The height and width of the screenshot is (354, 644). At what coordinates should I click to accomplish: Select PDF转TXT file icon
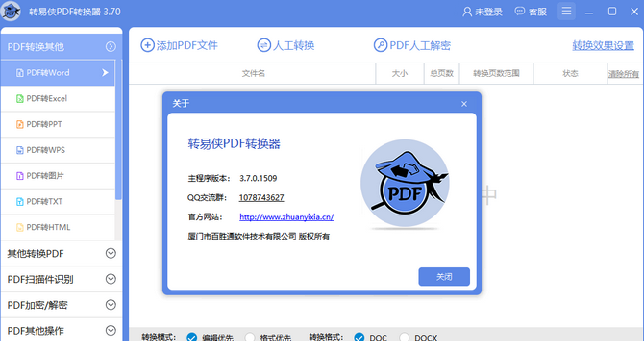click(20, 201)
